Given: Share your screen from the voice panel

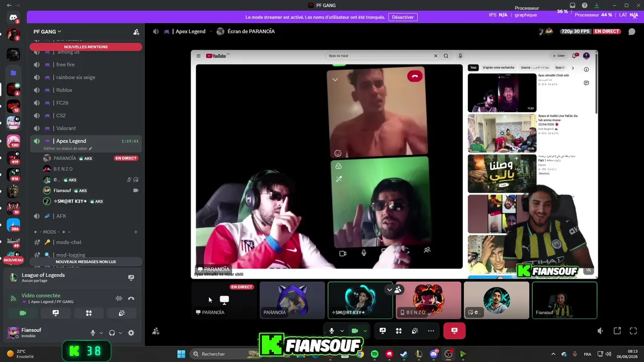Looking at the screenshot, I should 55,313.
